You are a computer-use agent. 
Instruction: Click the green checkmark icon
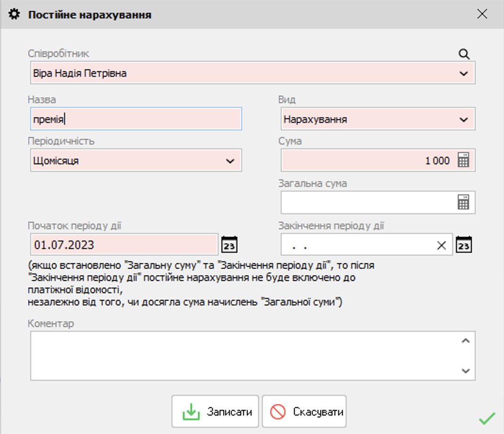(x=487, y=418)
